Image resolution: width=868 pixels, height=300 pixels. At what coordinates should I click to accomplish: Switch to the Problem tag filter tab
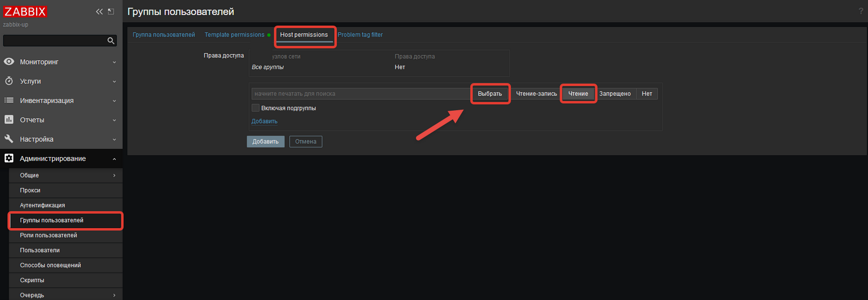click(360, 34)
